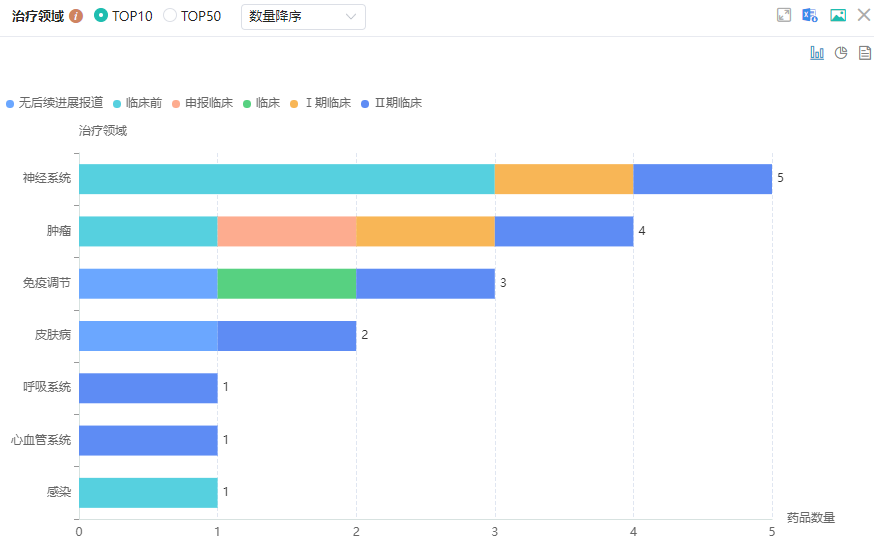Open the data table view icon

pos(865,53)
